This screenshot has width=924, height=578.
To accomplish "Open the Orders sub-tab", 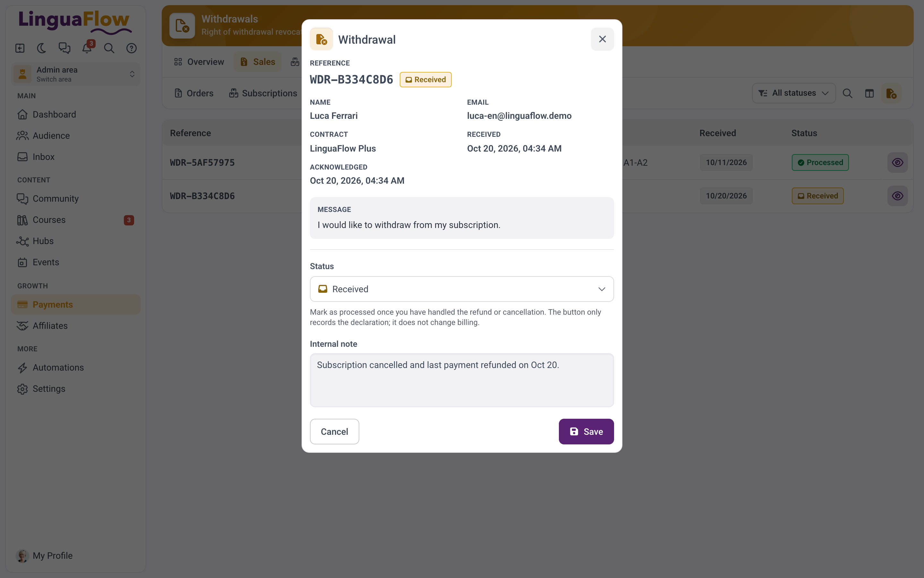I will pos(194,93).
